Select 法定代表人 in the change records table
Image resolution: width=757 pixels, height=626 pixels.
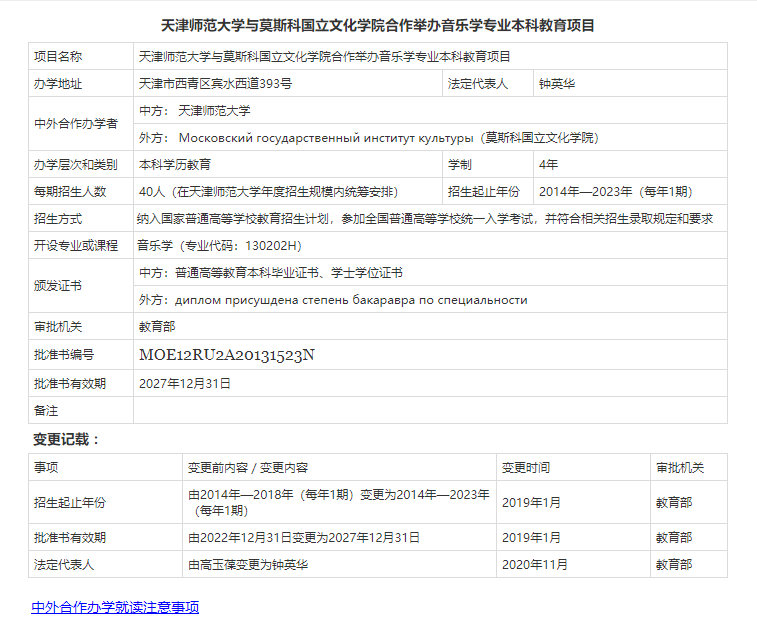click(64, 565)
